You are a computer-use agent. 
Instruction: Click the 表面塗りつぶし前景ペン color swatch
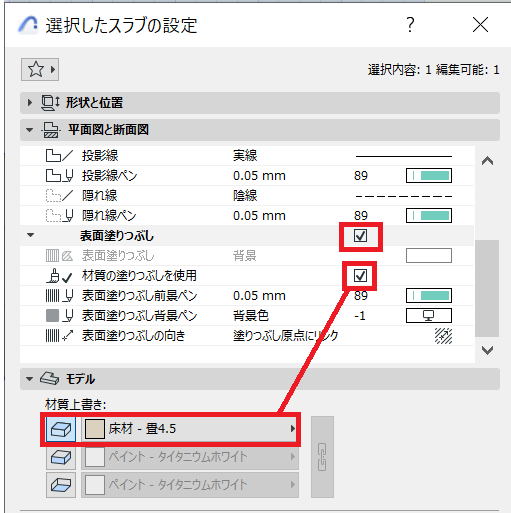(x=429, y=296)
